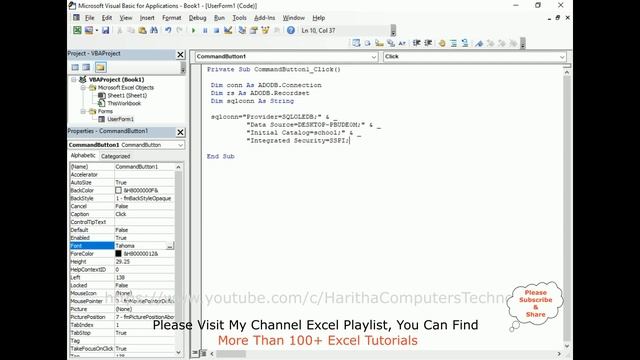Click Font property ellipsis button
640x360 pixels.
click(170, 246)
